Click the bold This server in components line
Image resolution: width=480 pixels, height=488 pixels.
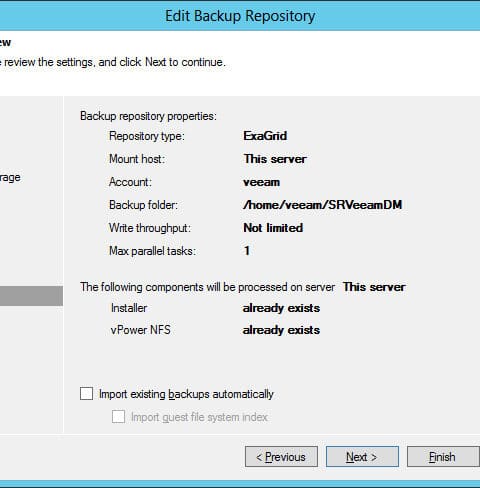(374, 287)
